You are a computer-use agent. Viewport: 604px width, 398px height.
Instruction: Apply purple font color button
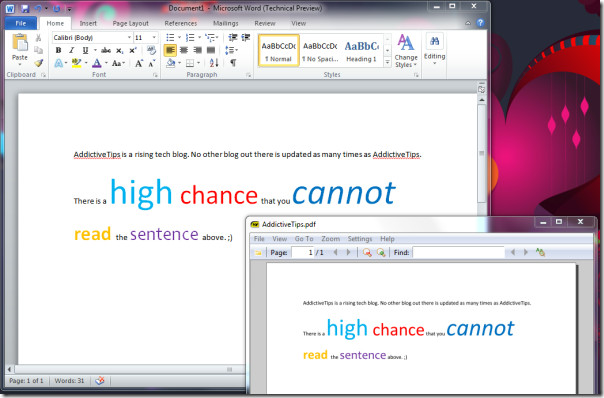[x=97, y=63]
